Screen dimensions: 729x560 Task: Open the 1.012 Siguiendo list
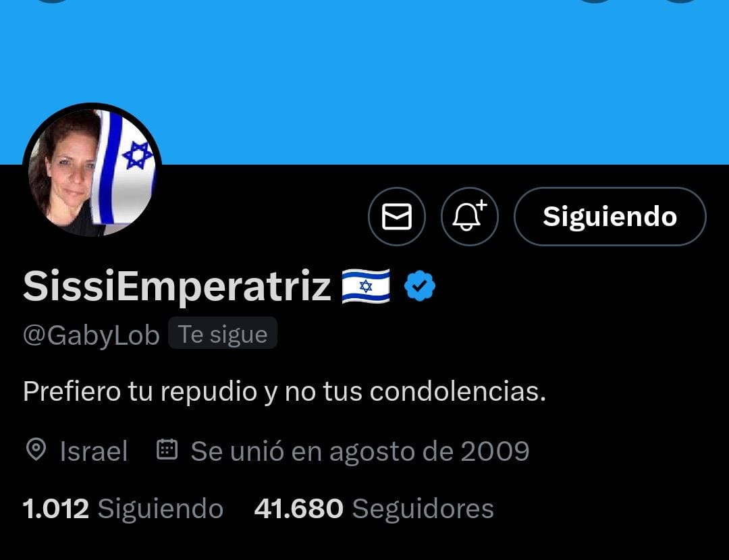tap(124, 509)
